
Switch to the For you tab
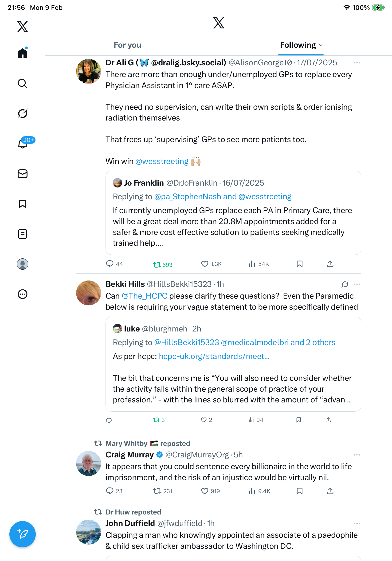(127, 45)
